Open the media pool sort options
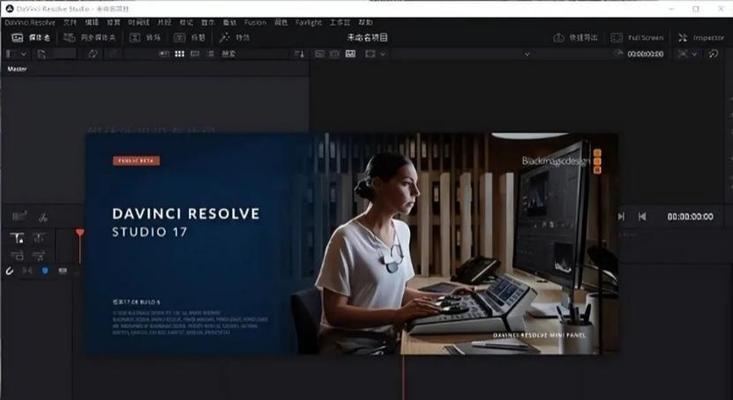Screen dimensions: 733x400 [x=299, y=54]
